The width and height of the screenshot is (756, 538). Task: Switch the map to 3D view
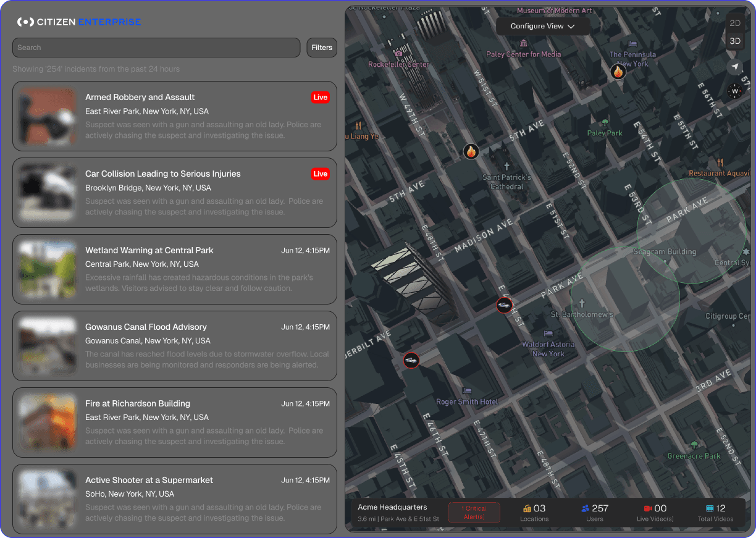(735, 41)
